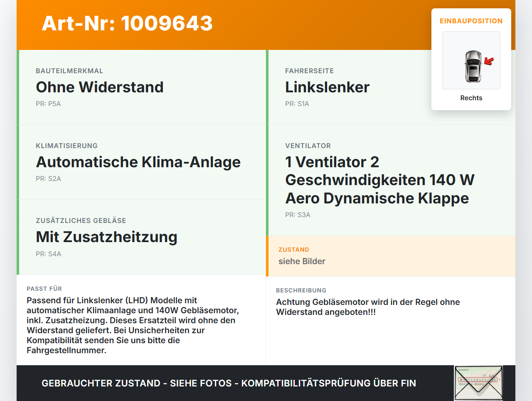Click Automatische Klima-Anlage text

coord(138,162)
